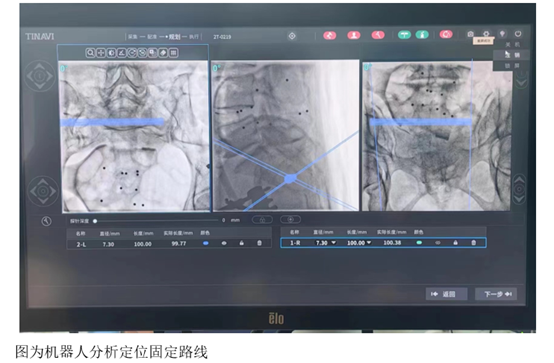
Task: Click the 探针深度 probe depth slider handle
Action: coord(95,221)
